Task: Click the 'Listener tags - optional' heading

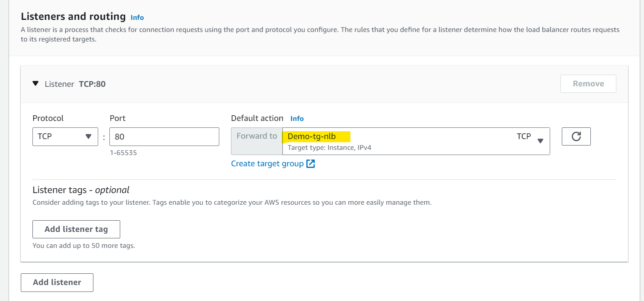Action: coord(81,190)
